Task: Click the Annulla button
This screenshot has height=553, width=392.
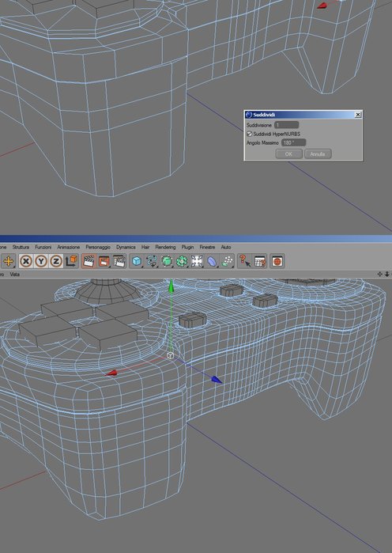Action: 318,154
